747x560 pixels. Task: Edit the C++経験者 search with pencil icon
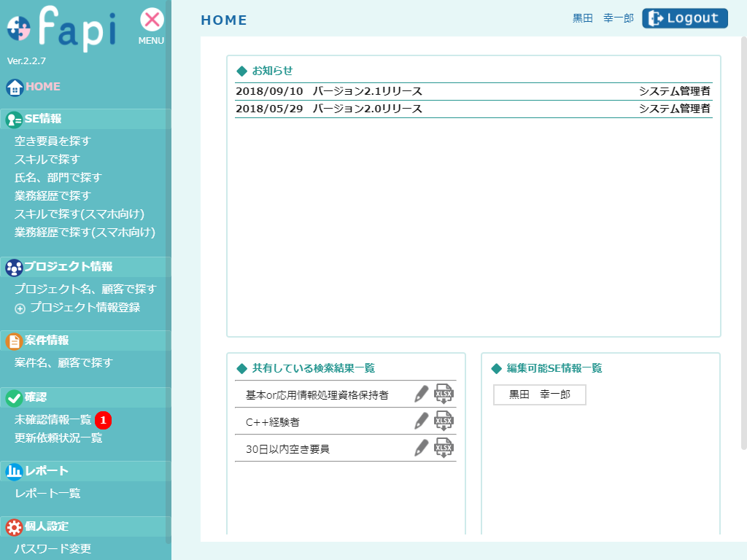(x=421, y=421)
